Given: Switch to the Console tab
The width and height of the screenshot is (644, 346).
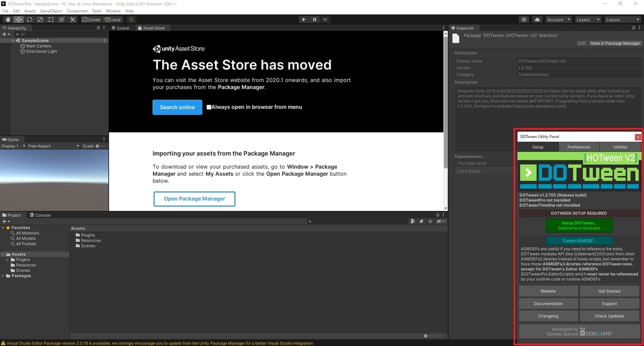Looking at the screenshot, I should click(40, 215).
